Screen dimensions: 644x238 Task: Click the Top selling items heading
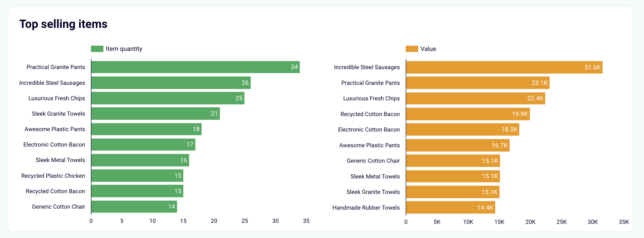click(x=63, y=24)
